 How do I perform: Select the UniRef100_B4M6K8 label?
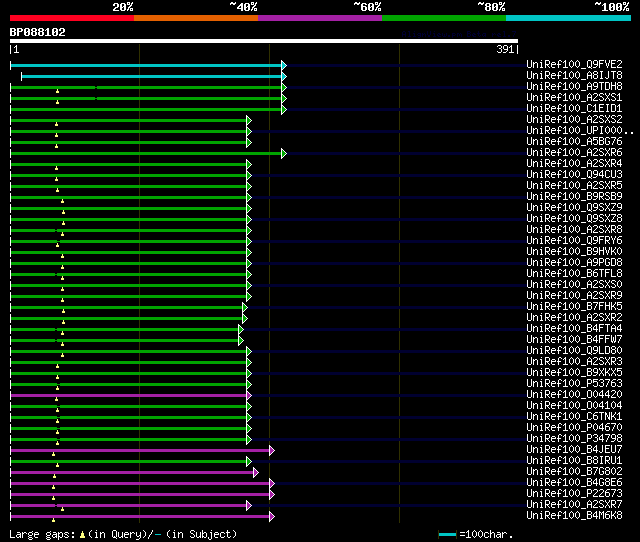point(574,516)
